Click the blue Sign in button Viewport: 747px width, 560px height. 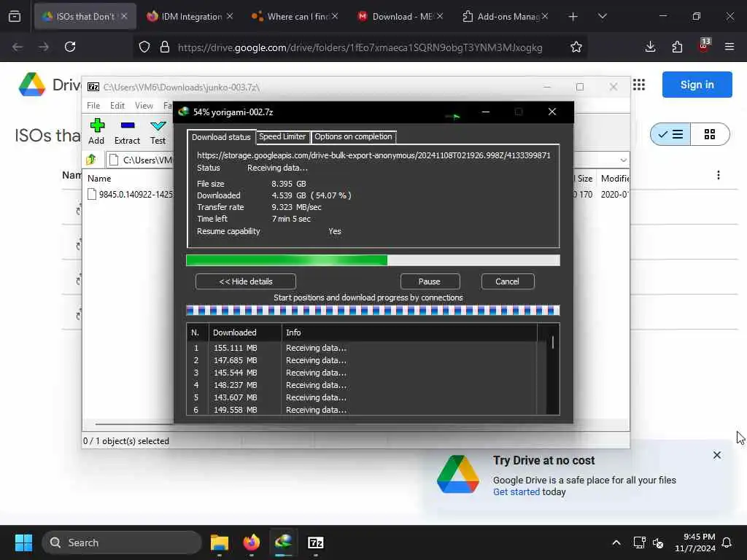[x=697, y=85]
